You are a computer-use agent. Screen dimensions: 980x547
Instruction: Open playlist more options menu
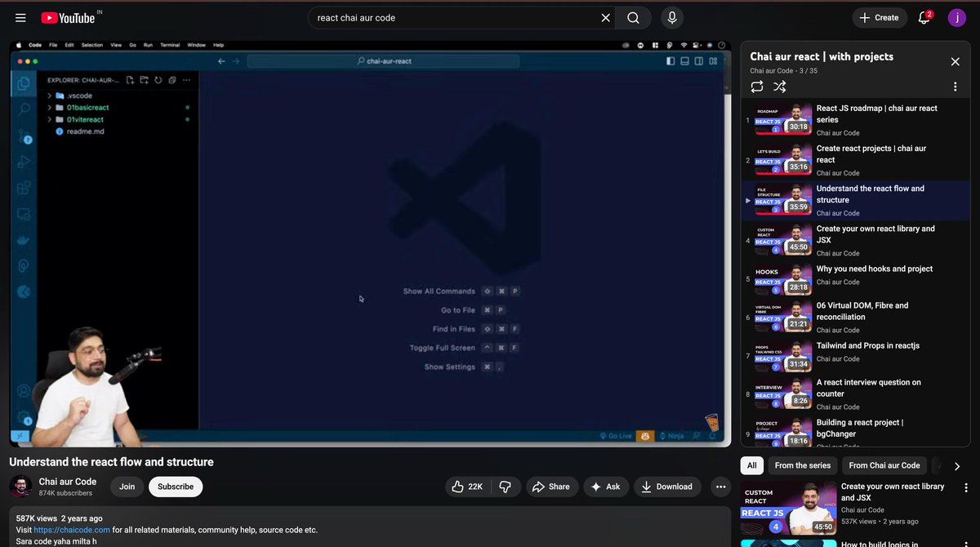tap(955, 87)
